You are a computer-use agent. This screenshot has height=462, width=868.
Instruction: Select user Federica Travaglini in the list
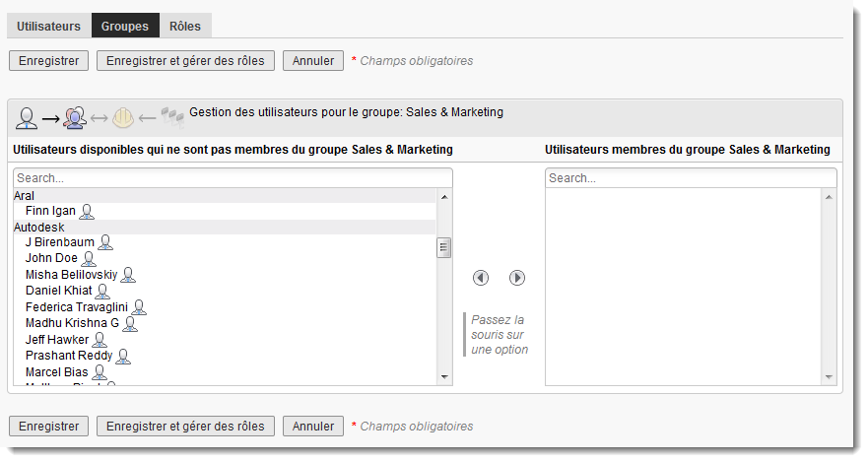[77, 307]
